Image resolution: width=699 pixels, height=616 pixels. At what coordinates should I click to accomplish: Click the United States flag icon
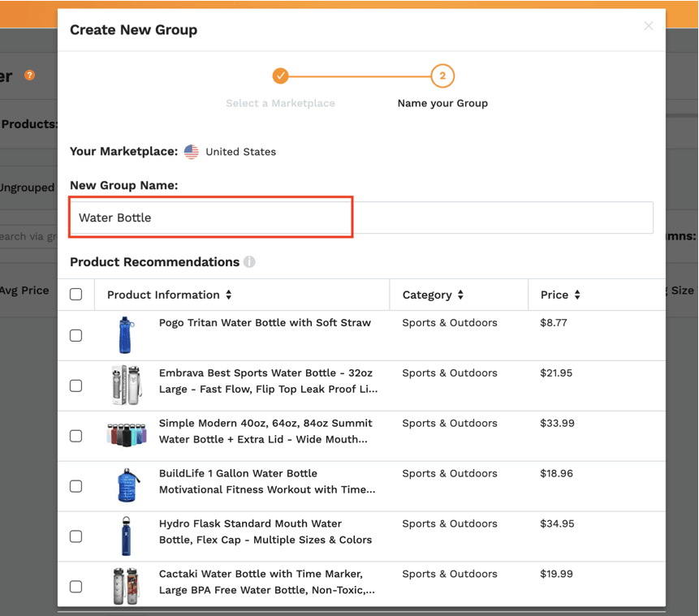click(192, 152)
